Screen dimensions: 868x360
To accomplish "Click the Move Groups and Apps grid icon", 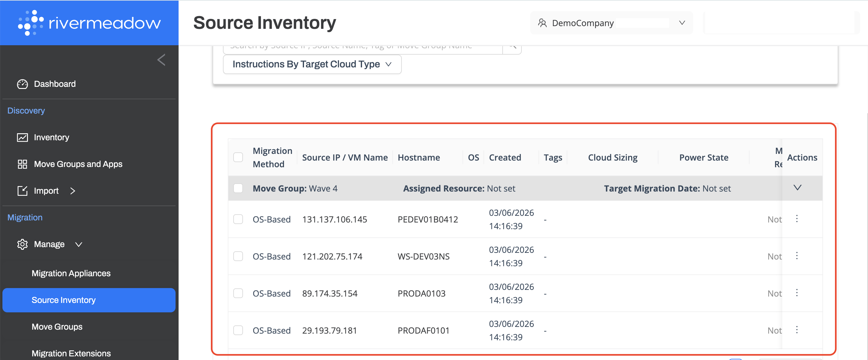I will [x=22, y=164].
